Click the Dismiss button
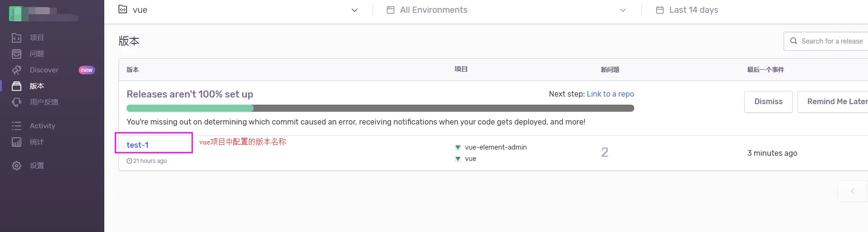The image size is (868, 232). (x=768, y=102)
